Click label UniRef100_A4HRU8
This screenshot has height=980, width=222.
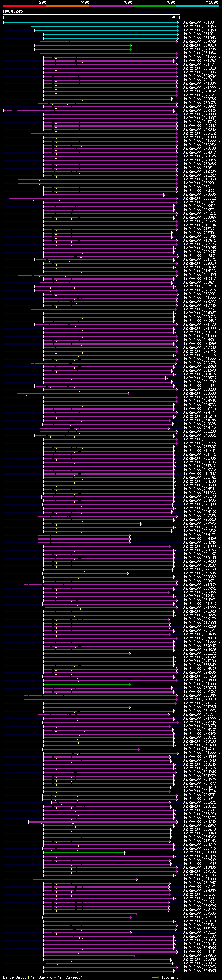click(199, 401)
